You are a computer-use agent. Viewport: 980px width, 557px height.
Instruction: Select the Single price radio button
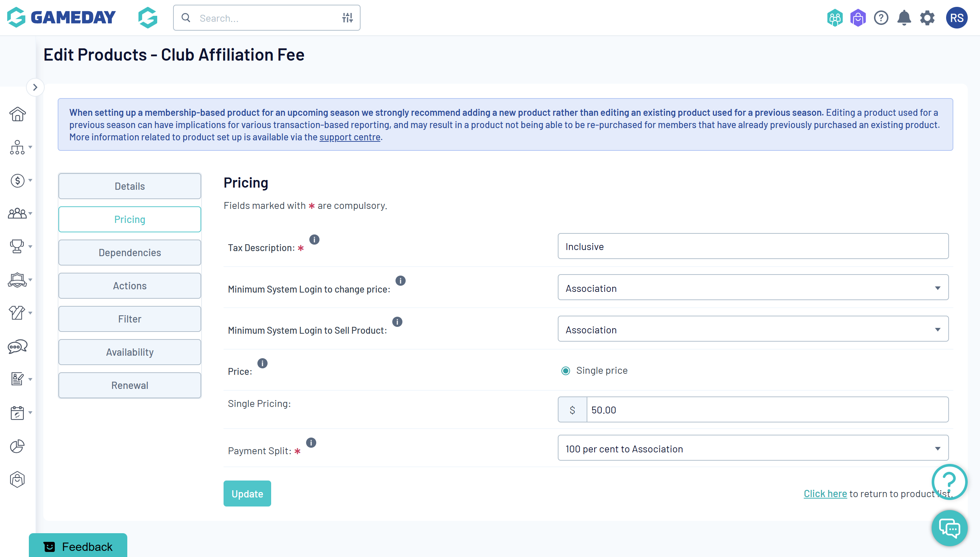point(565,371)
